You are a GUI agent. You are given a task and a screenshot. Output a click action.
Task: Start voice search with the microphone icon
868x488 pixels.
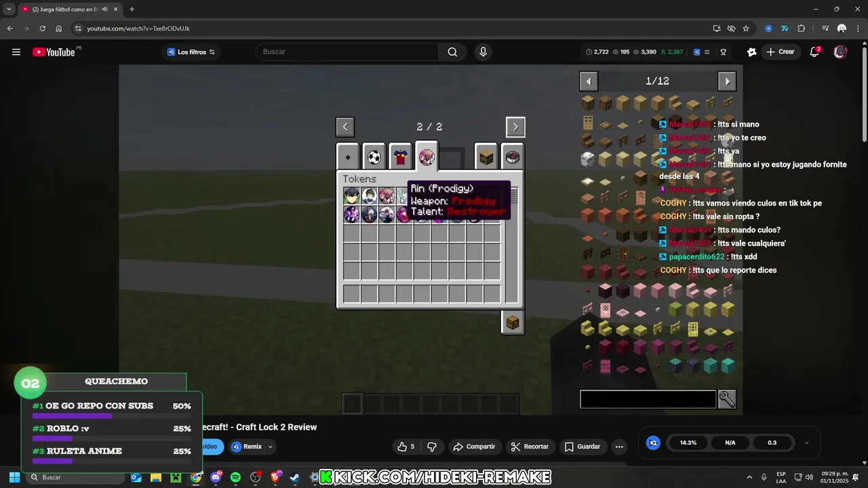pyautogui.click(x=483, y=52)
